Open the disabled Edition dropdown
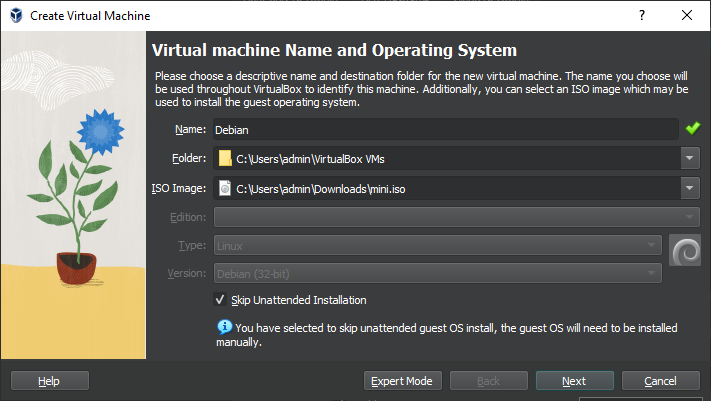 pyautogui.click(x=457, y=217)
